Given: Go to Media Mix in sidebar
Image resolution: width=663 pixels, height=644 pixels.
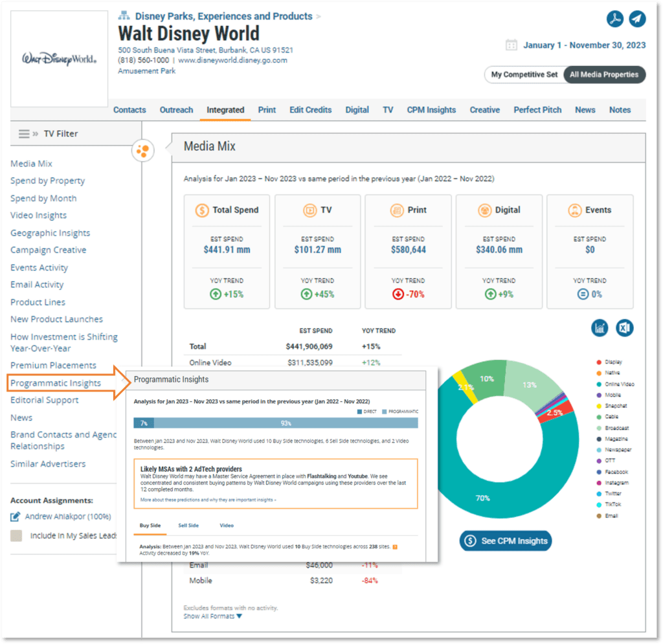Looking at the screenshot, I should (x=31, y=164).
